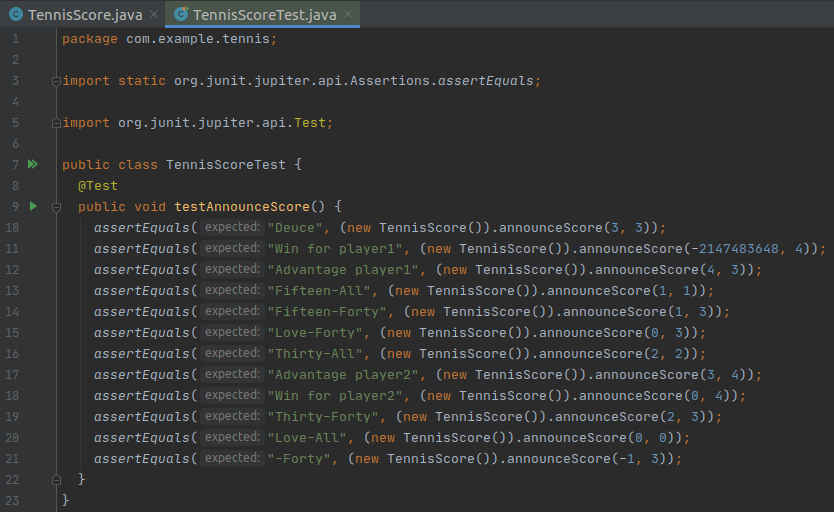Click the "Love-All" string

pos(307,438)
